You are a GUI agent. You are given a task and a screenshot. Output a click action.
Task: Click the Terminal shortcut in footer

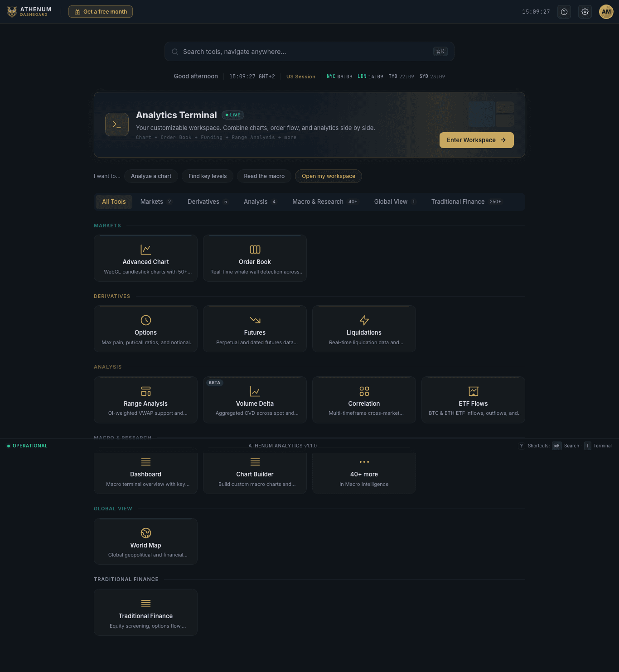click(x=598, y=446)
